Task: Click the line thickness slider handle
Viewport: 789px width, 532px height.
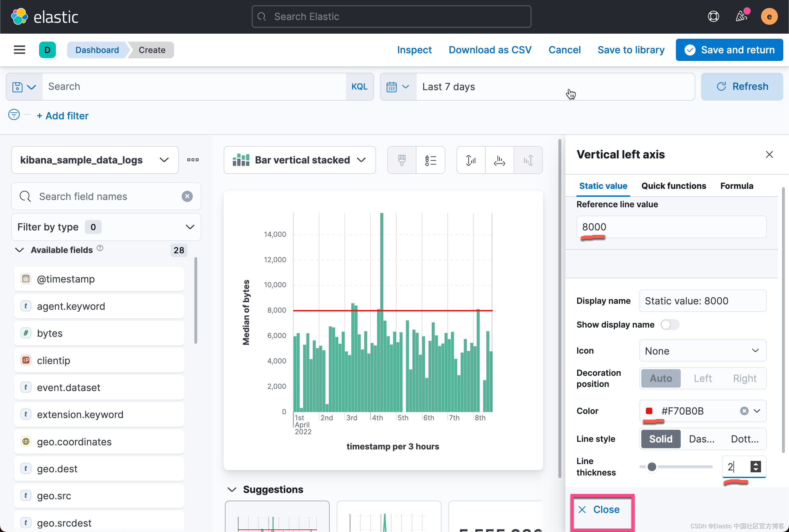Action: (651, 467)
